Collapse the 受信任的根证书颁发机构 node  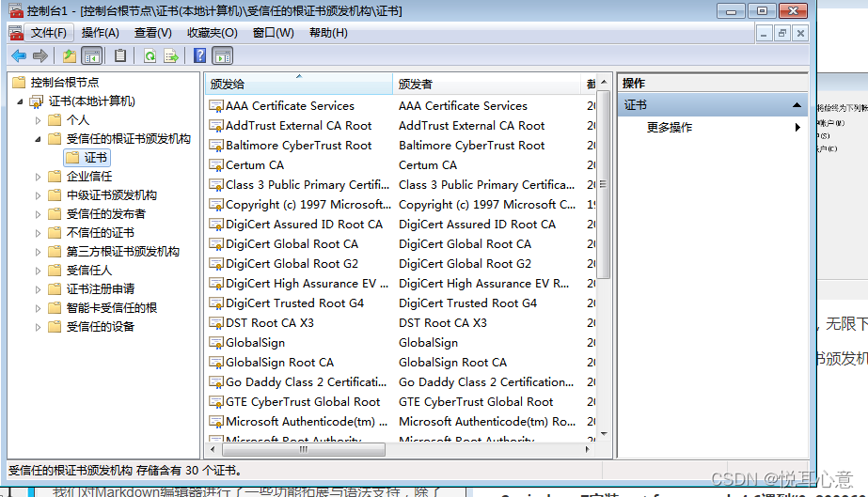tap(39, 139)
